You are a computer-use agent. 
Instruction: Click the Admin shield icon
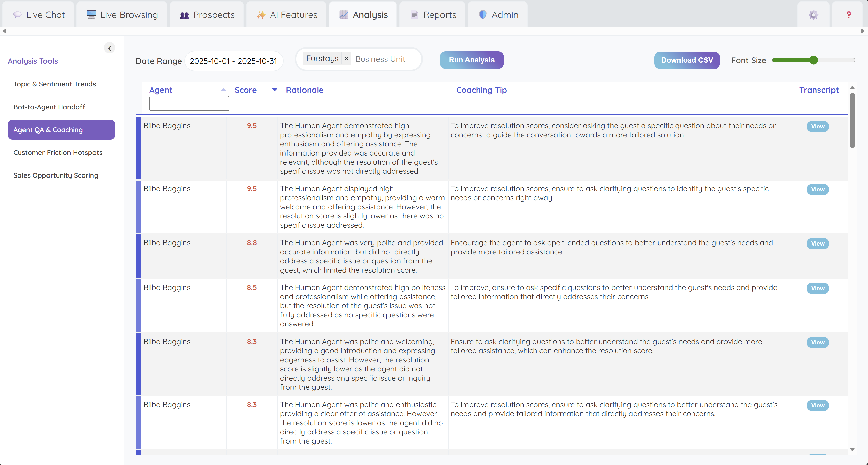pos(483,15)
